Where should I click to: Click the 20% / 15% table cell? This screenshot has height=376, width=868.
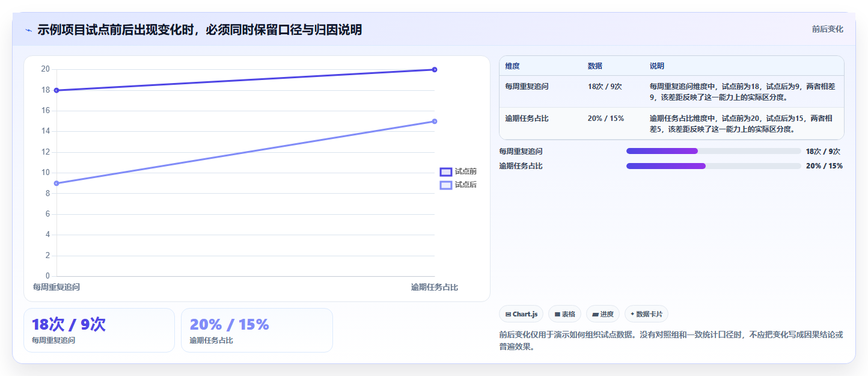[607, 119]
